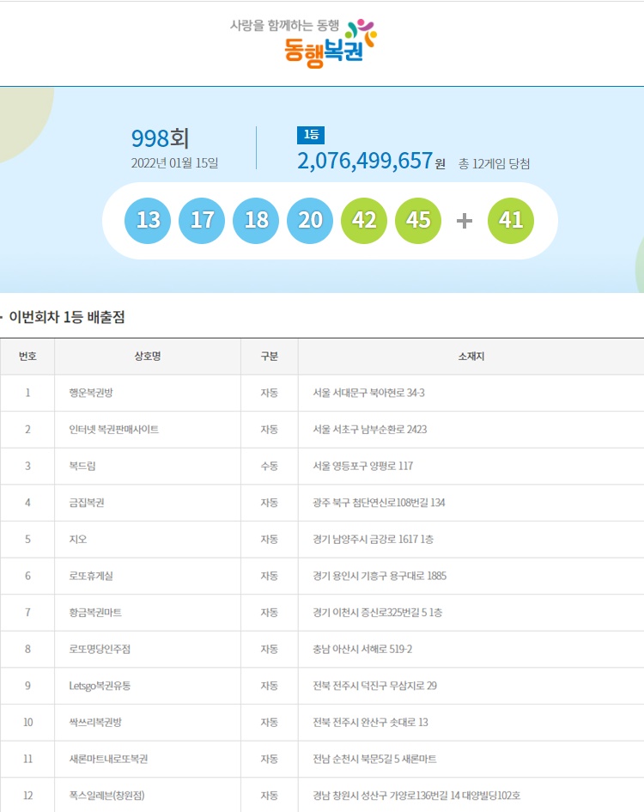Open the 행운복권방 store entry
Screen dimensions: 644x812
click(90, 393)
